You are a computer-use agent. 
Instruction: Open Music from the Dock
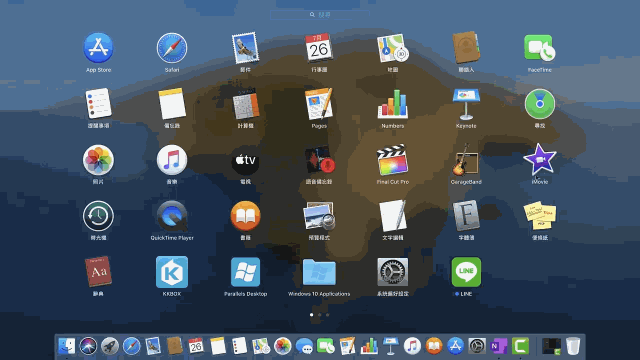point(413,346)
